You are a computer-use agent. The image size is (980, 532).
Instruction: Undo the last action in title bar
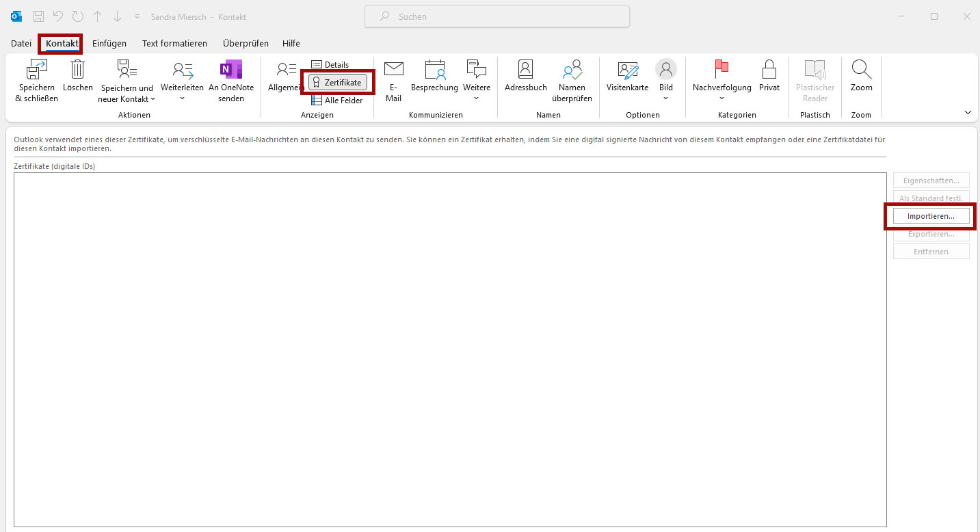[58, 16]
